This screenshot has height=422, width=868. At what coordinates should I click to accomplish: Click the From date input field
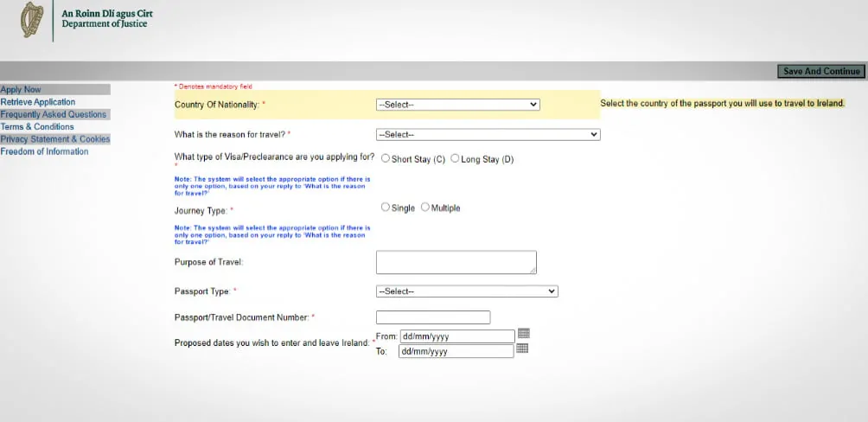pos(458,336)
